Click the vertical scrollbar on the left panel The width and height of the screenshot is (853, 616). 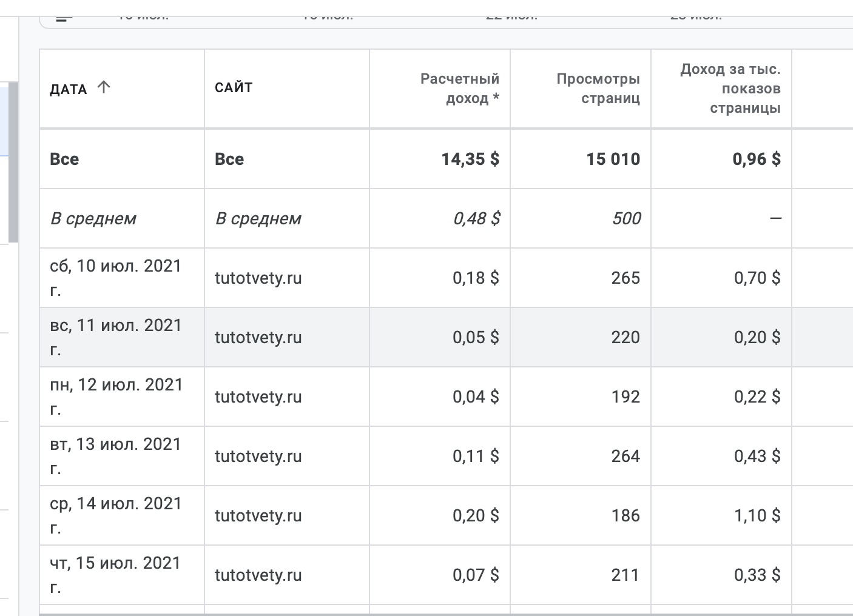[12, 162]
